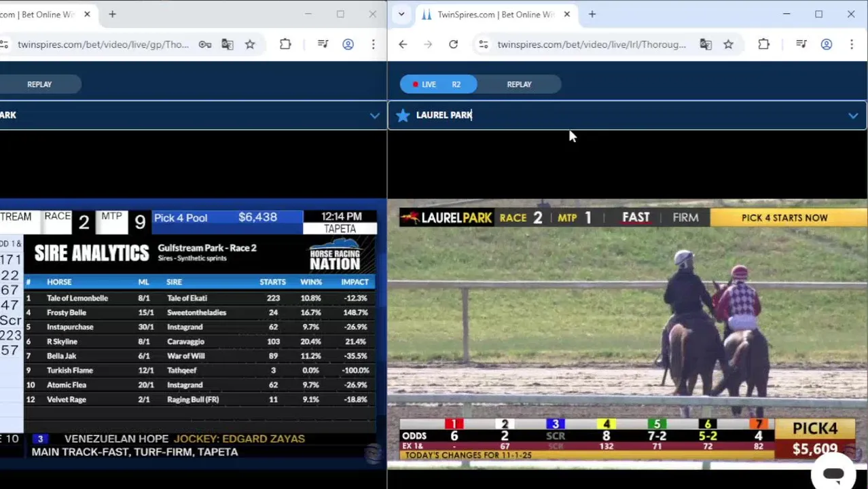The height and width of the screenshot is (489, 868).
Task: Bookmark page star in right browser window
Action: 728,44
